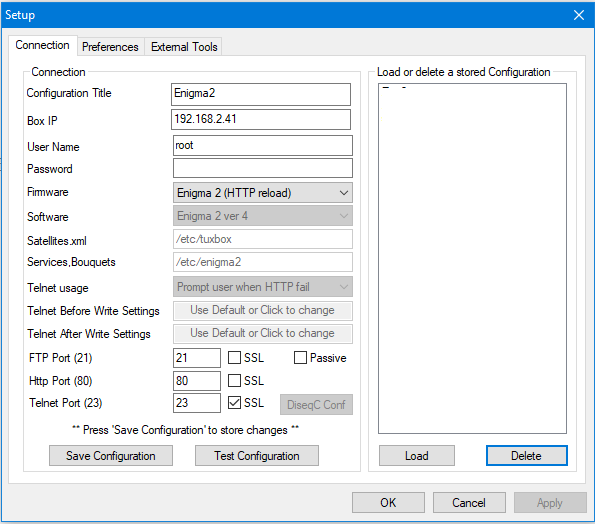Click the Cancel button
The width and height of the screenshot is (595, 524).
(x=469, y=503)
